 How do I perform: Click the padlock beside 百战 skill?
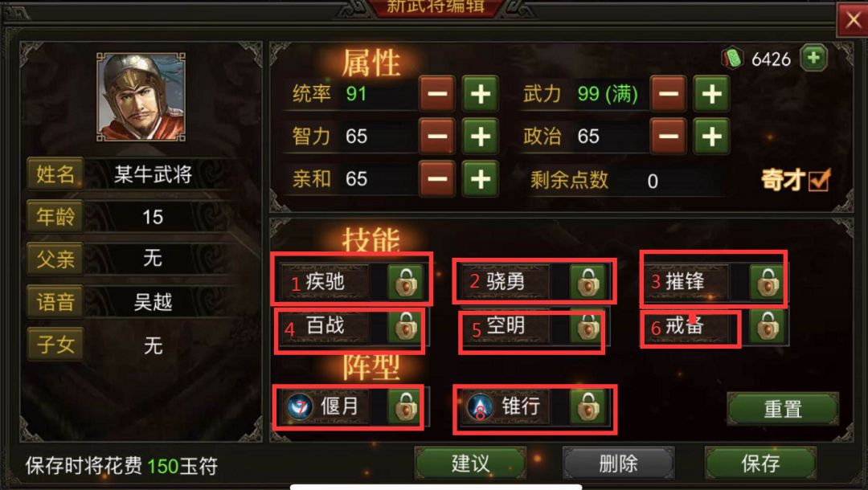tap(405, 327)
